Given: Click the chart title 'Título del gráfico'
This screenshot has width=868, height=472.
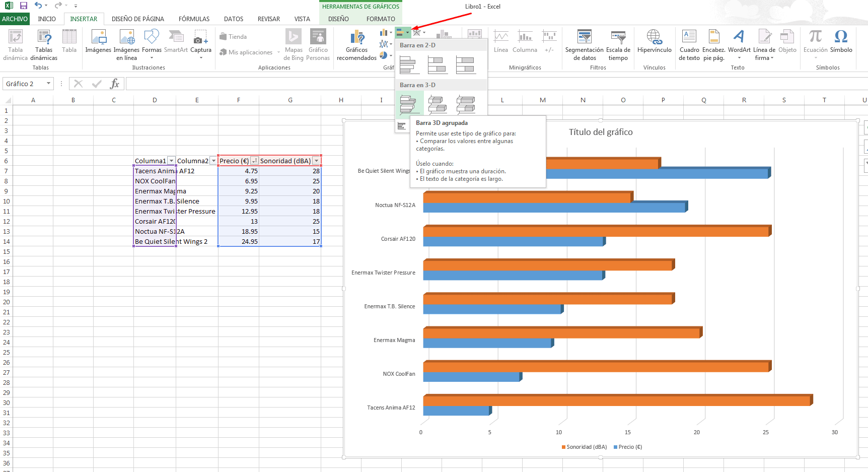Looking at the screenshot, I should pos(601,132).
